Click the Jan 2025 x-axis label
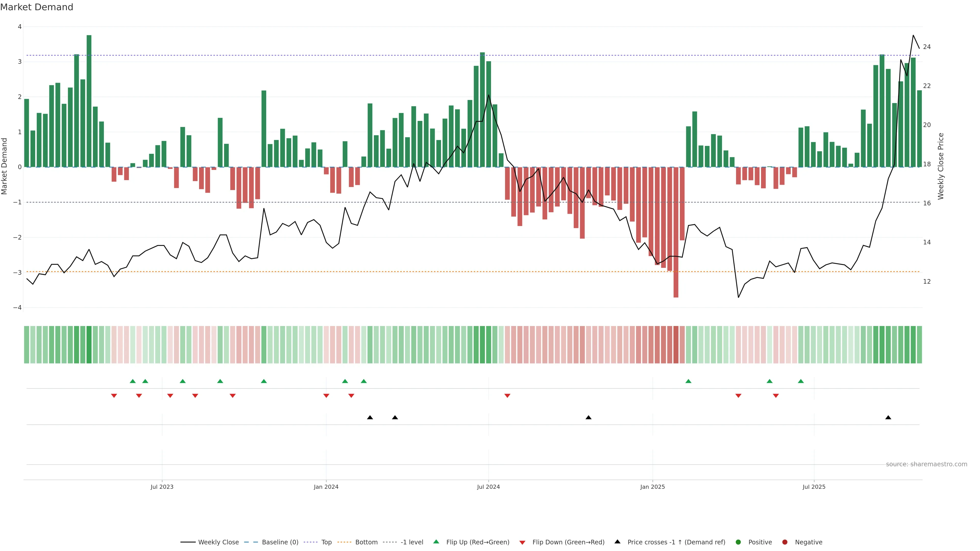Viewport: 980px width, 551px height. pos(653,487)
